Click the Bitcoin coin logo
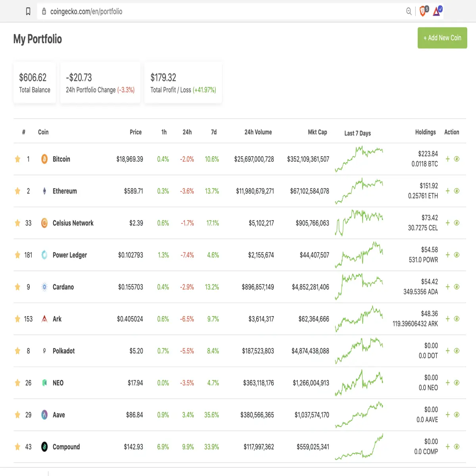 [44, 159]
